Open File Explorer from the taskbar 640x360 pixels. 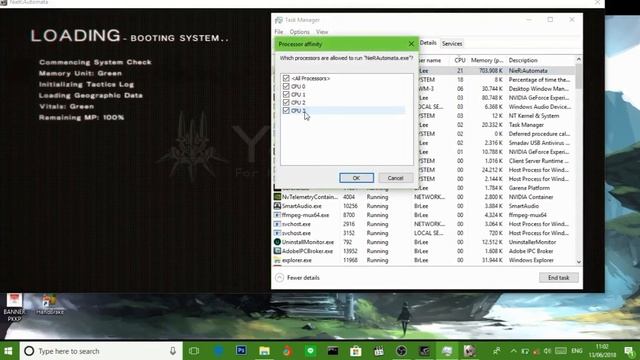coord(264,351)
